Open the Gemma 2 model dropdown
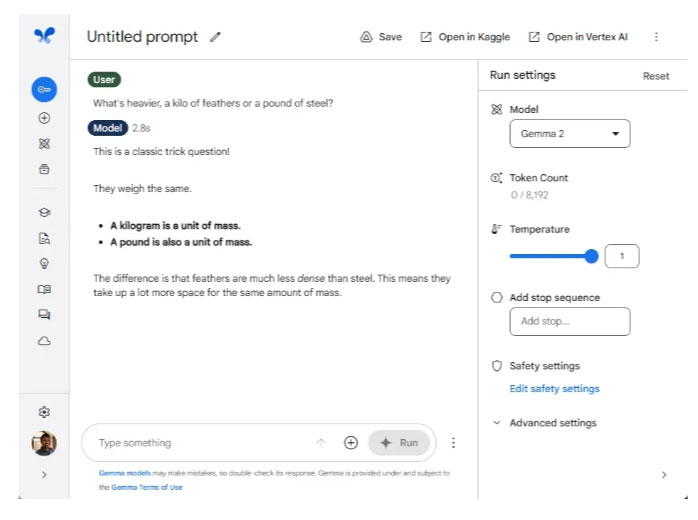The image size is (698, 520). coord(570,134)
